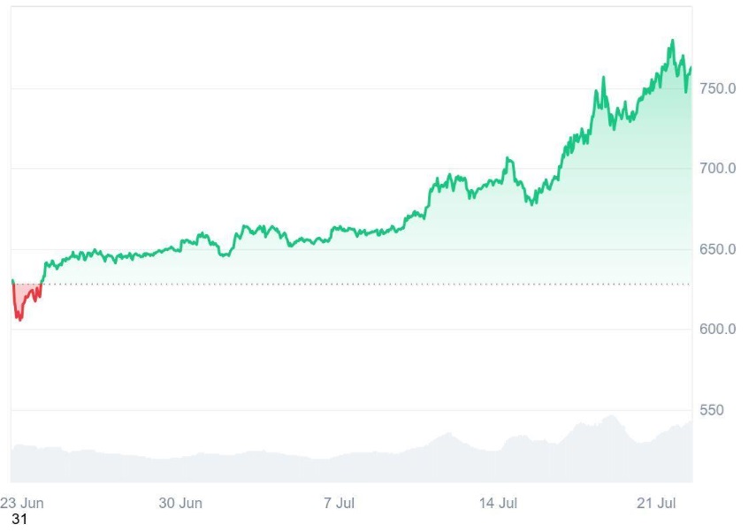756x532 pixels.
Task: Click the 550 price axis label
Action: pos(712,410)
